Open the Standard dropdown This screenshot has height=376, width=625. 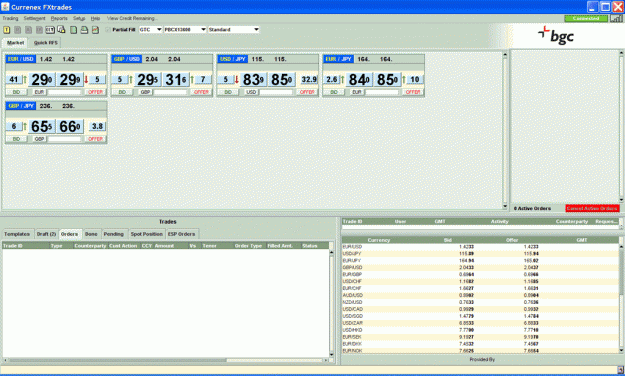234,30
